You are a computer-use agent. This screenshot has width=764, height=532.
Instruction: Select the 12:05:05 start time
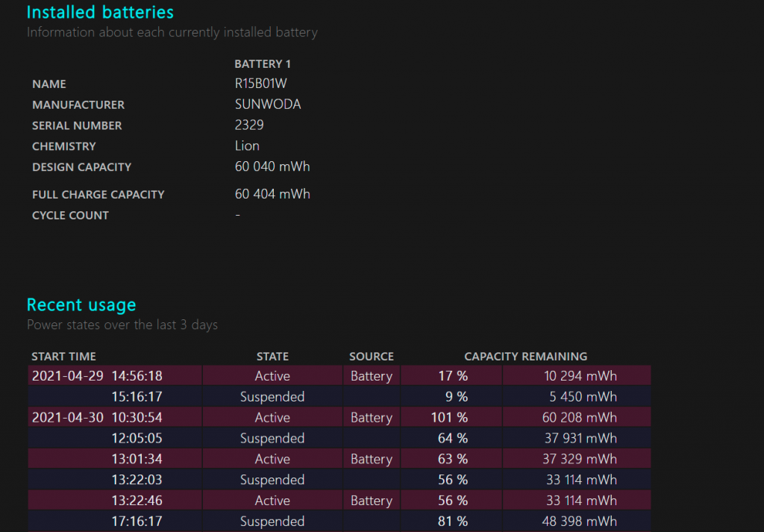(137, 439)
